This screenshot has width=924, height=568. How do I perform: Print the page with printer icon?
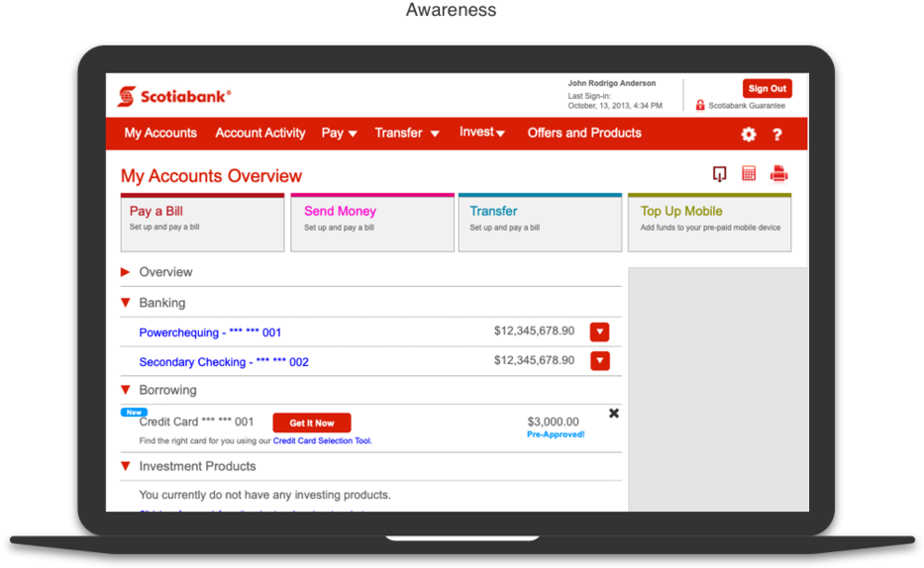tap(779, 173)
